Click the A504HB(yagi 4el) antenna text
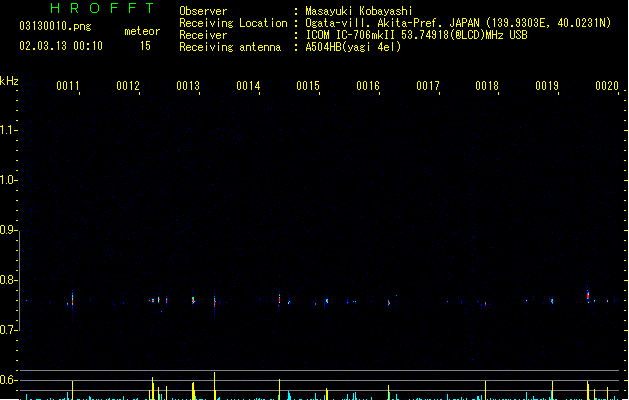629x400 pixels. tap(353, 47)
